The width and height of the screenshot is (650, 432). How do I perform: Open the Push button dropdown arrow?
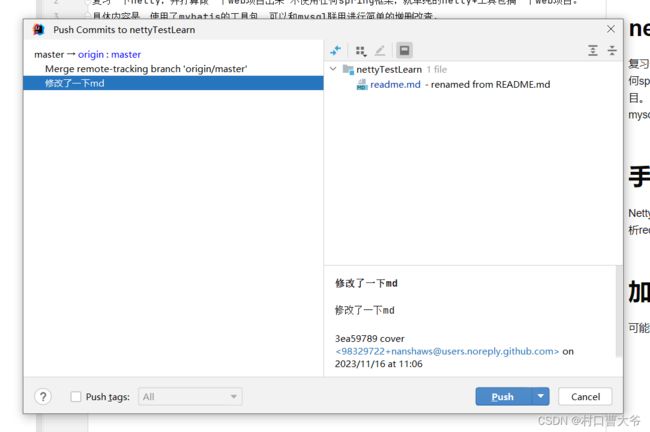coord(540,396)
